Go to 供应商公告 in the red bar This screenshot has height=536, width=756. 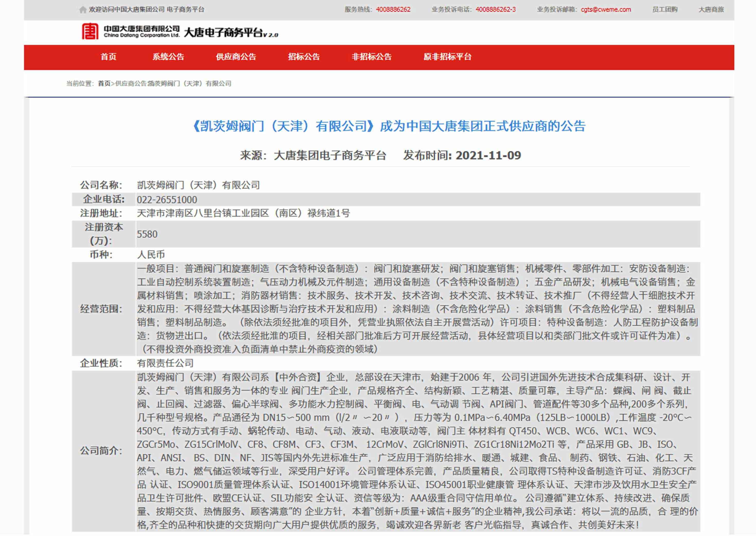pyautogui.click(x=236, y=57)
